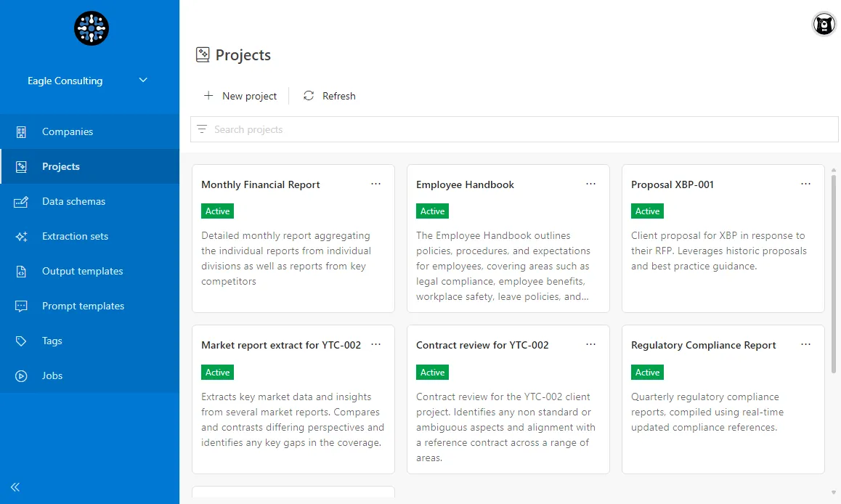Click the Tags label icon
This screenshot has width=841, height=504.
pos(21,341)
